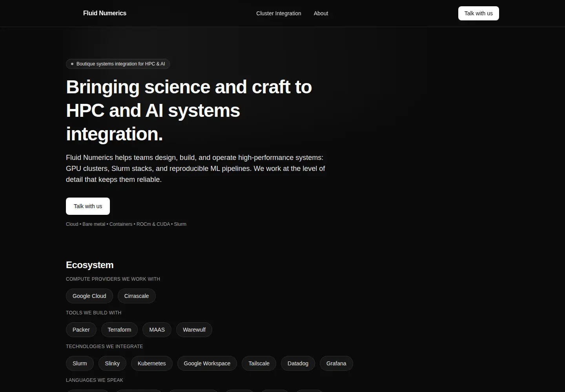Select the Kubernetes technology chip
The image size is (565, 392).
(152, 363)
